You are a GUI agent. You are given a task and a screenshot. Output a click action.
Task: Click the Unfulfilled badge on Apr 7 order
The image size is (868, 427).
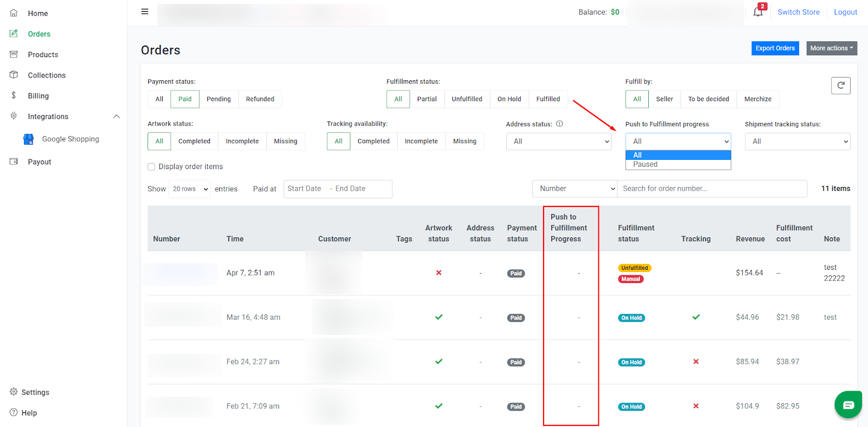click(635, 268)
